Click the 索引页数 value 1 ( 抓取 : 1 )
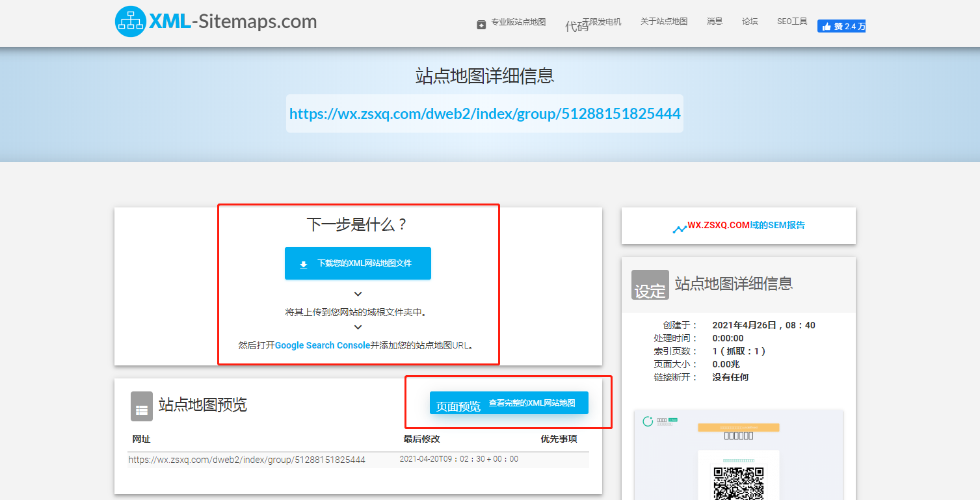 (739, 351)
